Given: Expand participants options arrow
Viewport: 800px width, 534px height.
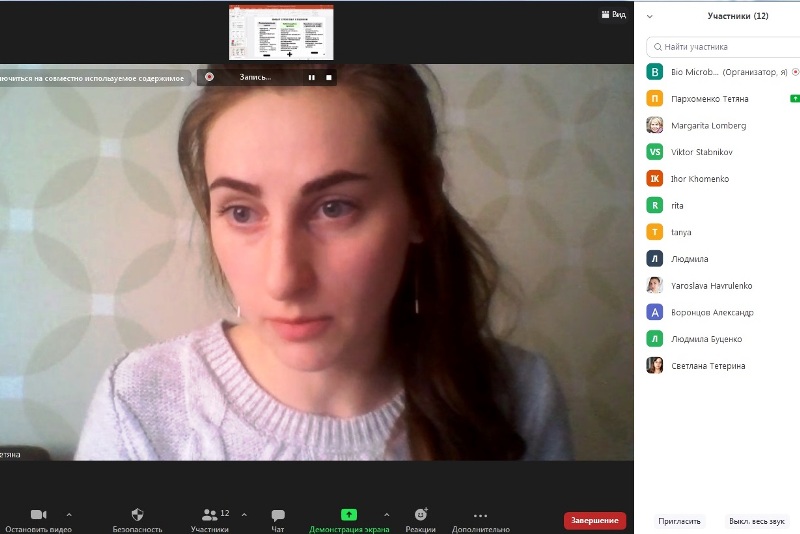Looking at the screenshot, I should [x=244, y=515].
